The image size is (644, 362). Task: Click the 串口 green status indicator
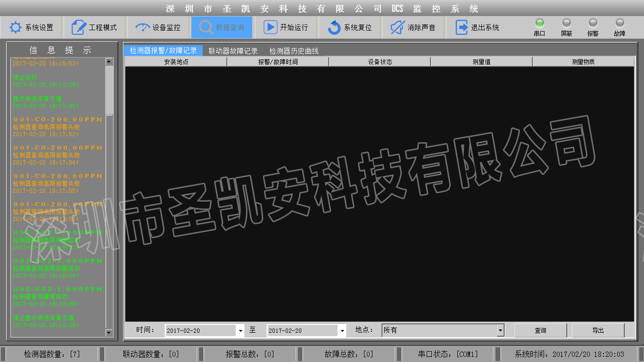pos(540,23)
